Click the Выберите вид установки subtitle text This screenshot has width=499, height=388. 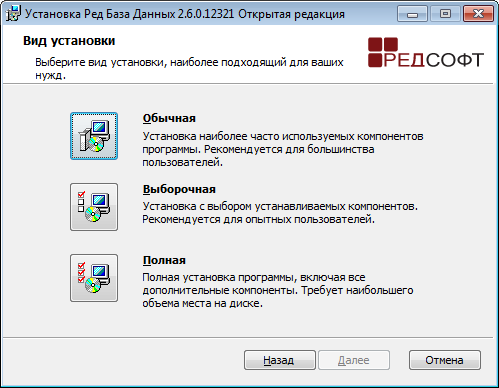[x=189, y=69]
